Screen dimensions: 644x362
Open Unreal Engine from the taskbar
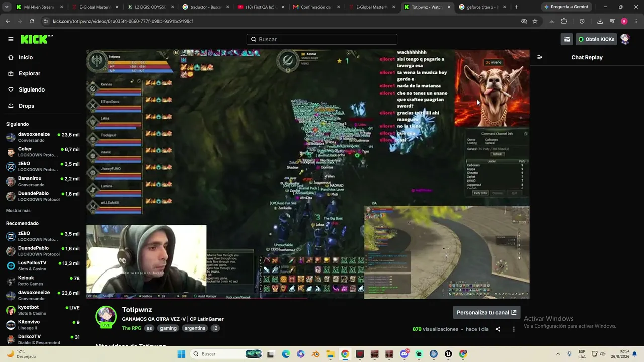(448, 354)
